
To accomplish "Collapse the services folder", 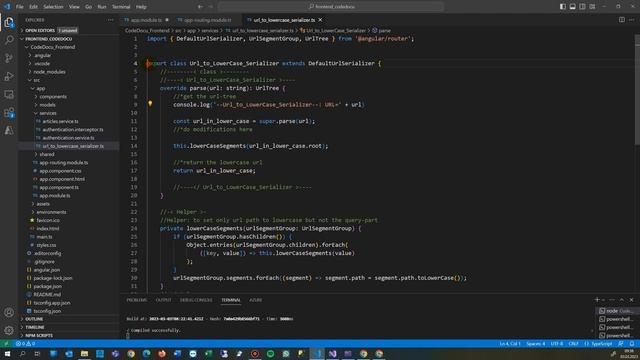I will point(69,113).
